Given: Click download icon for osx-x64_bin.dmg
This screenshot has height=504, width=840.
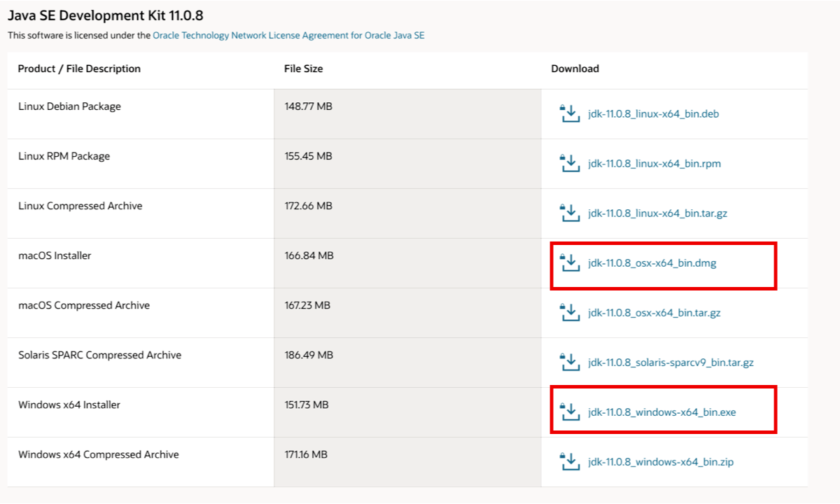Looking at the screenshot, I should [570, 263].
